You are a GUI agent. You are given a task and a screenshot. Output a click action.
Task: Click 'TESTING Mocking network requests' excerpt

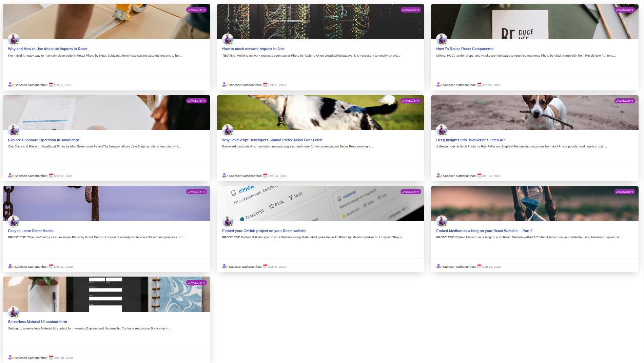click(x=311, y=56)
